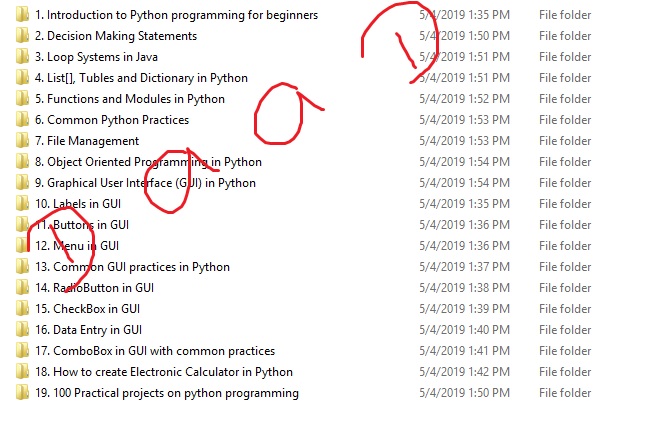Click folder icon for Menu in GUI
The width and height of the screenshot is (661, 427).
(22, 246)
